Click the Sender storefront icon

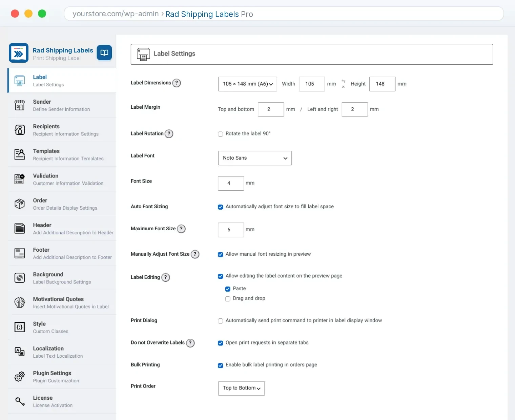pos(20,105)
